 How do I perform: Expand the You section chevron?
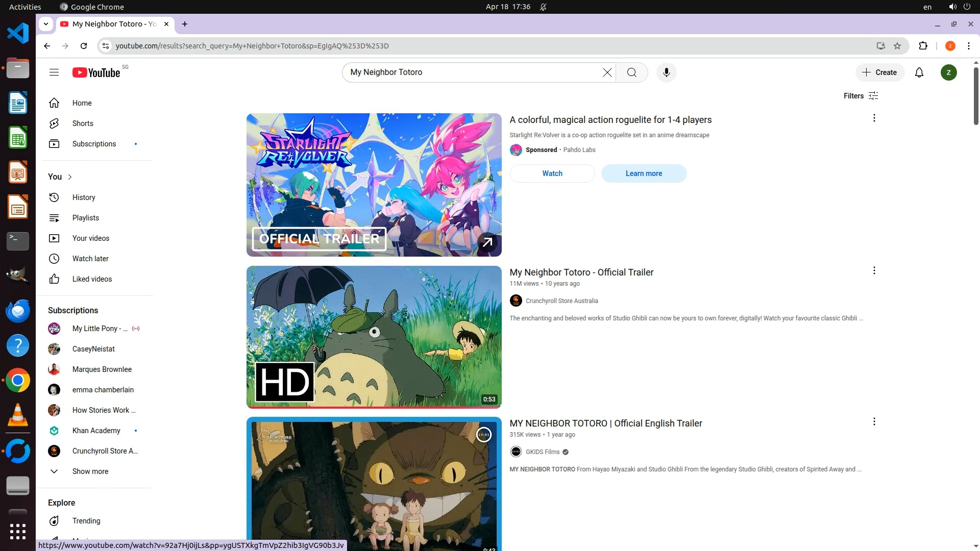(x=70, y=177)
